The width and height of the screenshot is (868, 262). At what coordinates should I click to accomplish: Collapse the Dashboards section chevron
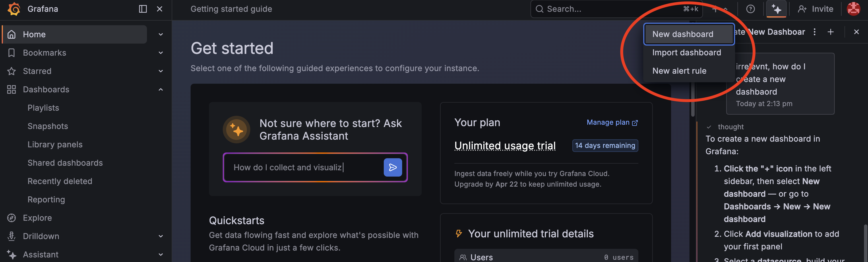click(161, 89)
